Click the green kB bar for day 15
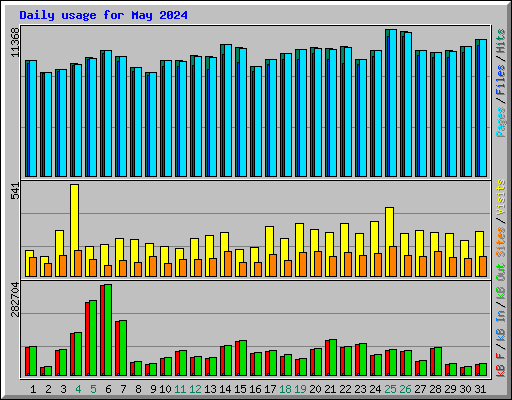This screenshot has height=400, width=512. pyautogui.click(x=243, y=358)
